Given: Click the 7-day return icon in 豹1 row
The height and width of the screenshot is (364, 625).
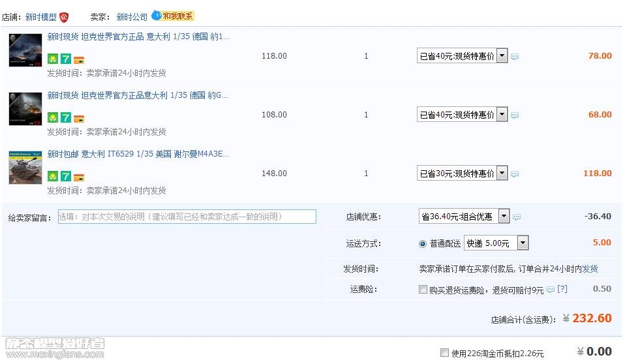Looking at the screenshot, I should click(66, 59).
